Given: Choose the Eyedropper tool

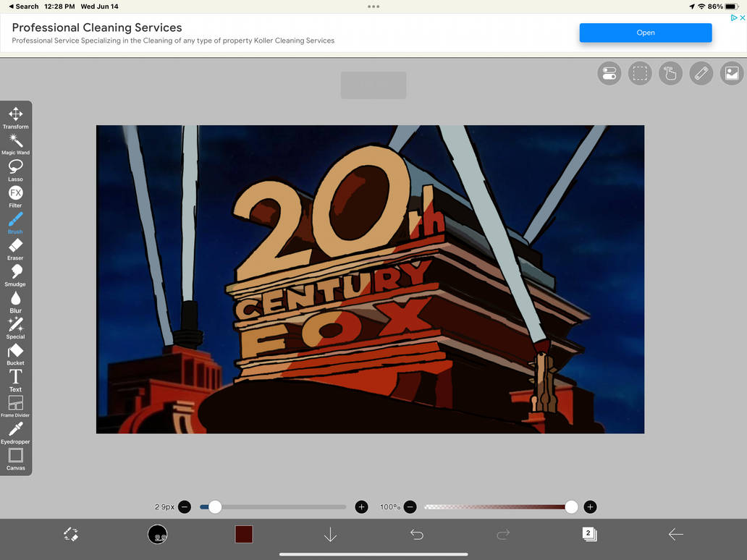Looking at the screenshot, I should pyautogui.click(x=15, y=433).
